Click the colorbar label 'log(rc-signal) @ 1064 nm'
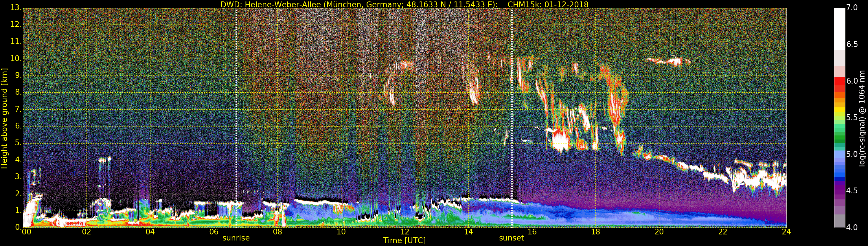This screenshot has width=868, height=246. click(862, 118)
